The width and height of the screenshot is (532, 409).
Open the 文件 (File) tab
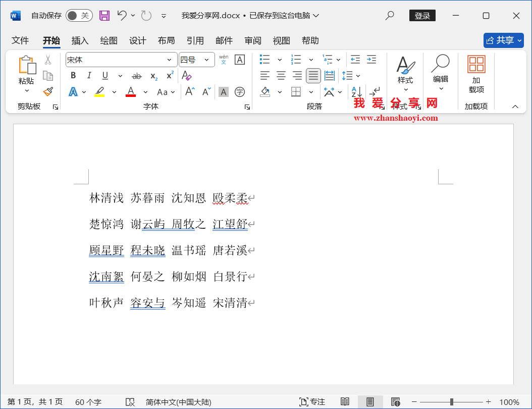(20, 40)
